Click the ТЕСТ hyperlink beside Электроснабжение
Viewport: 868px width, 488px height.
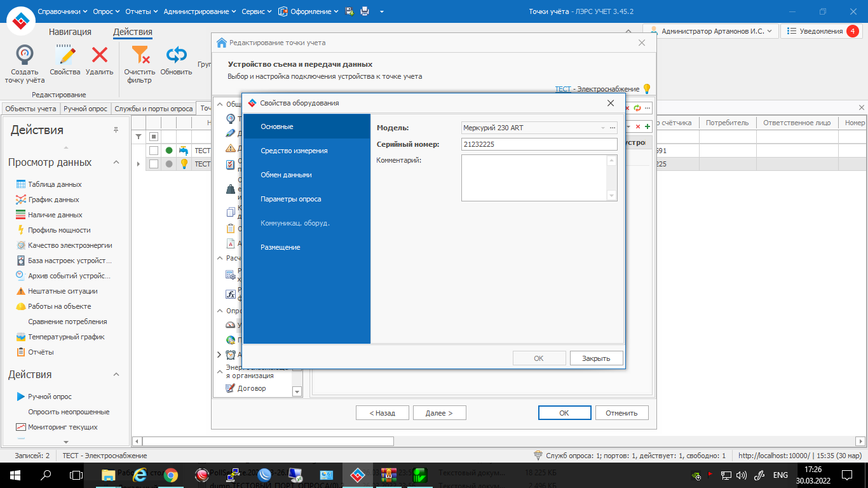[563, 89]
